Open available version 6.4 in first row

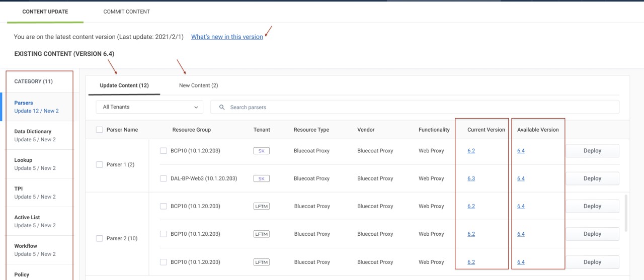click(521, 151)
